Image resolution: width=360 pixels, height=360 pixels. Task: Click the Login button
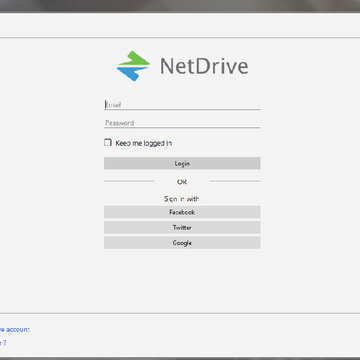182,163
